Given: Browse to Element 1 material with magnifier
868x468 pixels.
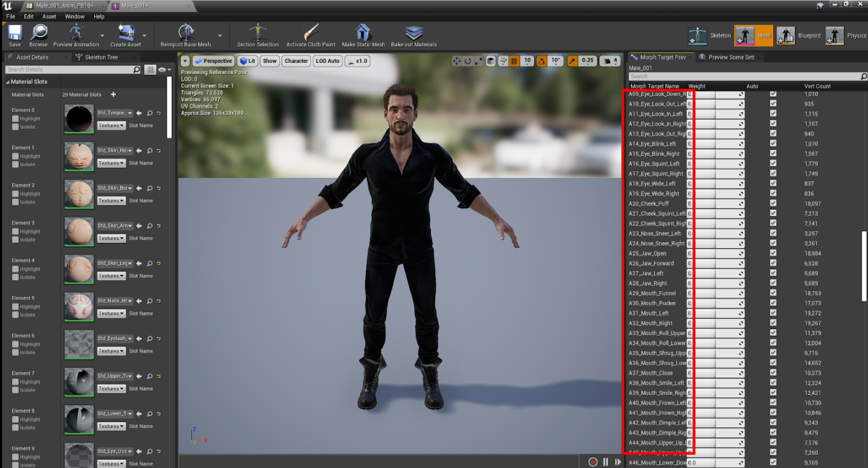Looking at the screenshot, I should 150,150.
